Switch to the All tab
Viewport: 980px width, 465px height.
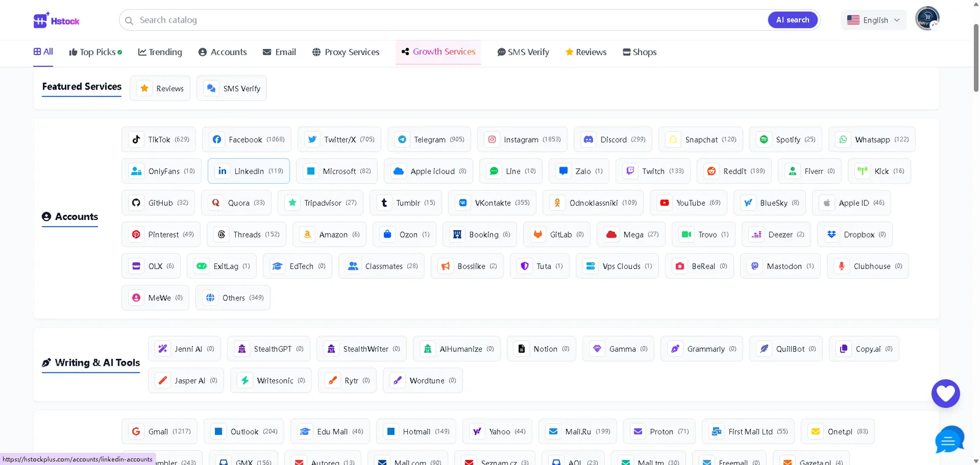point(43,52)
